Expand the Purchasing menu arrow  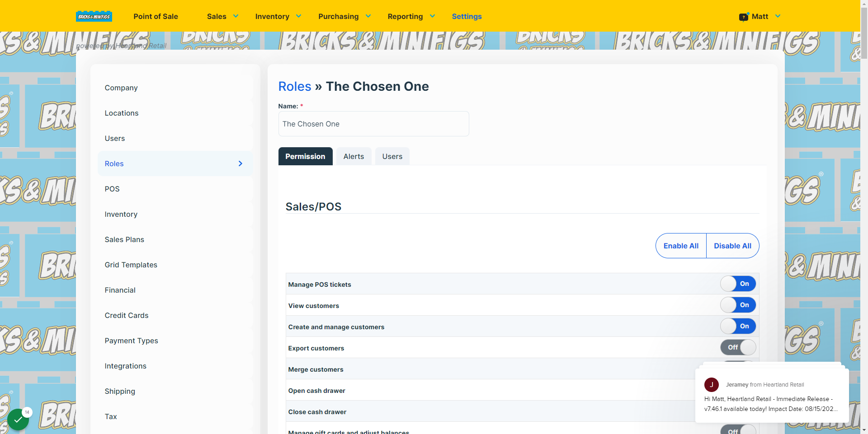pos(368,16)
